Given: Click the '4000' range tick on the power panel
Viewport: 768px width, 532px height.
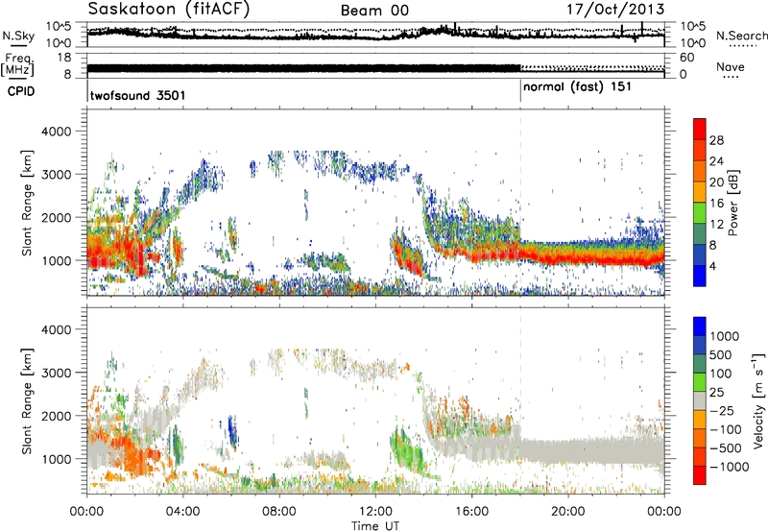Looking at the screenshot, I should (56, 132).
